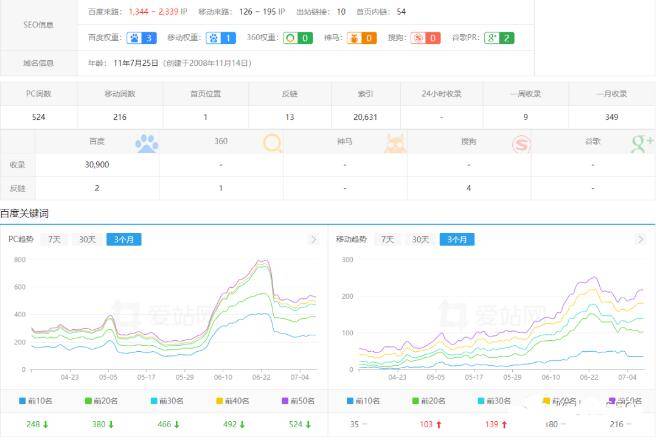Click the 24小时收录 column header
This screenshot has width=656, height=440.
click(x=441, y=94)
